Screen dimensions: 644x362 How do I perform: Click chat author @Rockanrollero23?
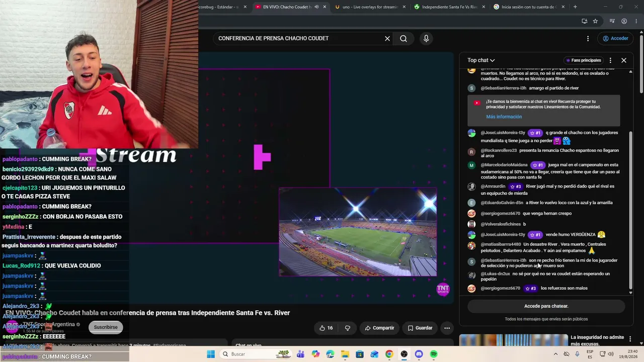pos(499,150)
